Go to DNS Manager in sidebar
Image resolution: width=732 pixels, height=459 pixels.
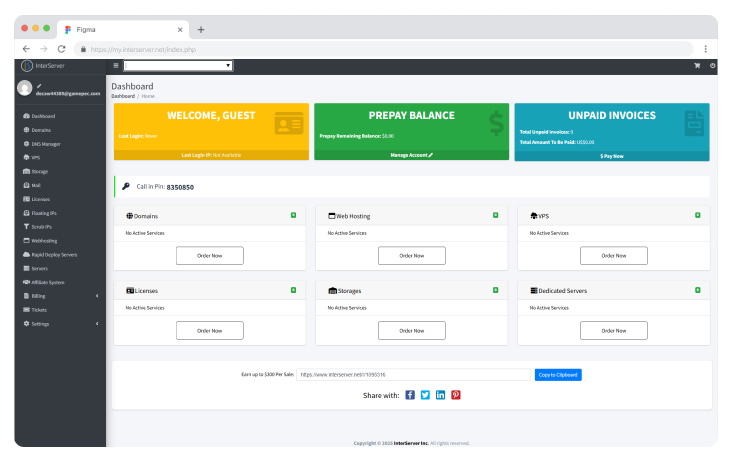pyautogui.click(x=42, y=144)
